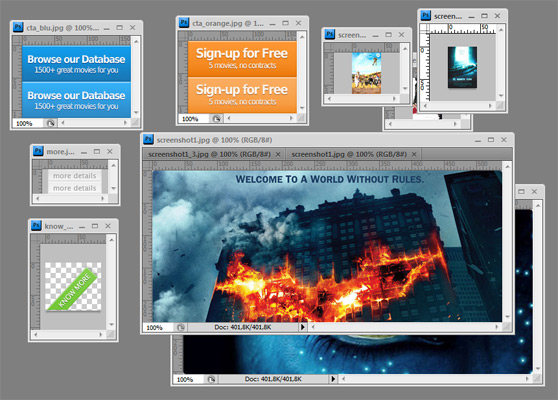Click scroll down arrow in bottom Avatar window
Screen dimensions: 558x400
(x=538, y=368)
